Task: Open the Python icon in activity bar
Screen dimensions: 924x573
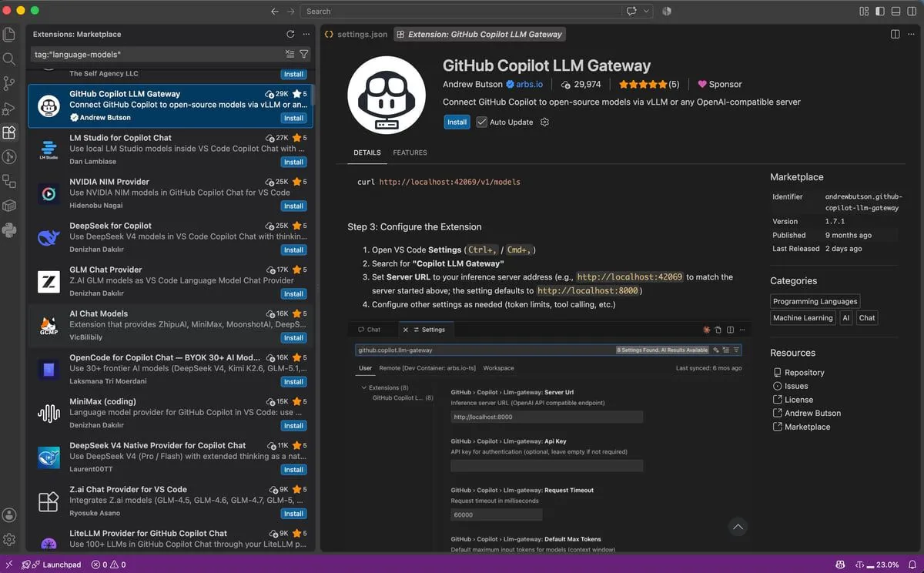Action: point(9,230)
